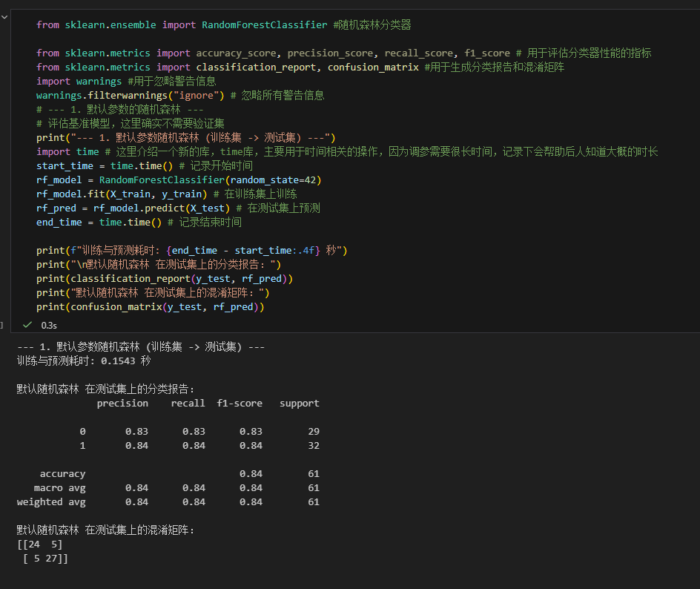Click the green execution success checkmark
The width and height of the screenshot is (700, 589).
[27, 325]
